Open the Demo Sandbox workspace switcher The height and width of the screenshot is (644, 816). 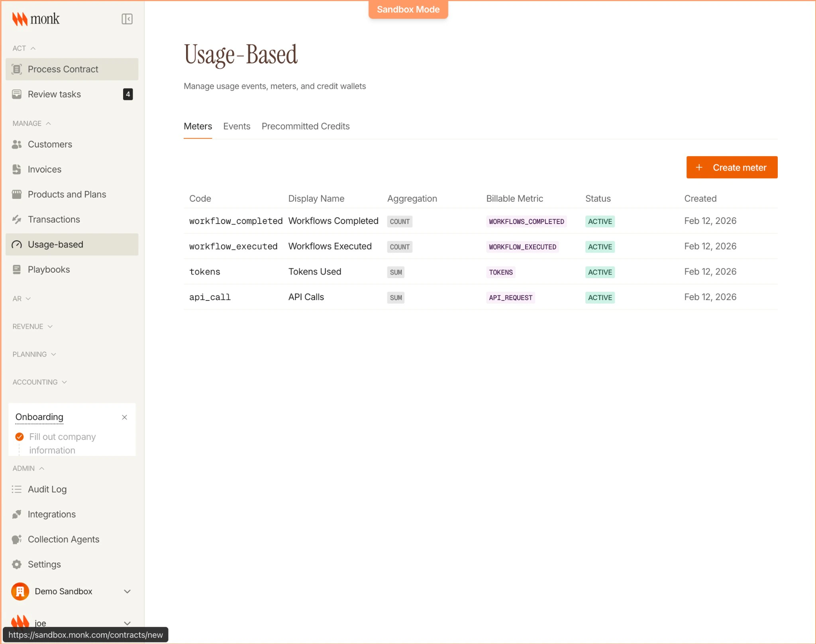tap(72, 591)
